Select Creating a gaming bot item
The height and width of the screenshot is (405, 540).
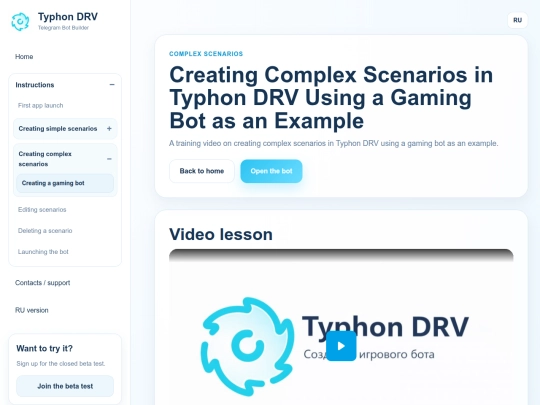click(x=65, y=183)
